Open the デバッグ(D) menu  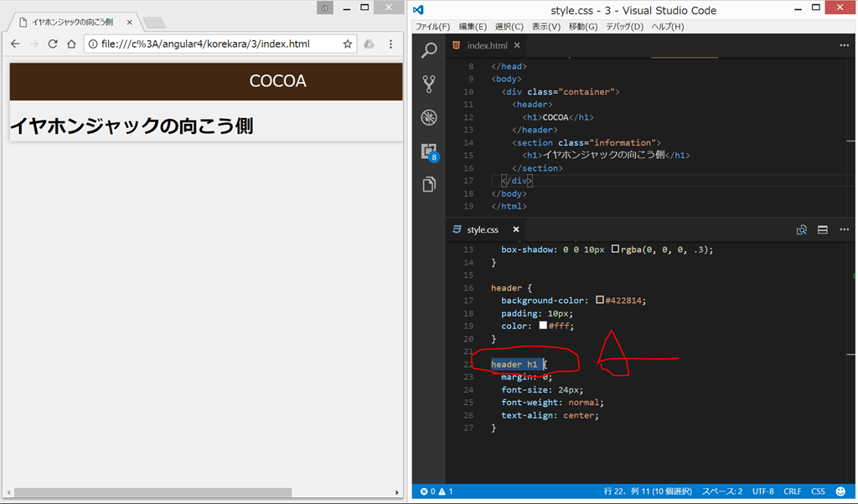coord(624,26)
